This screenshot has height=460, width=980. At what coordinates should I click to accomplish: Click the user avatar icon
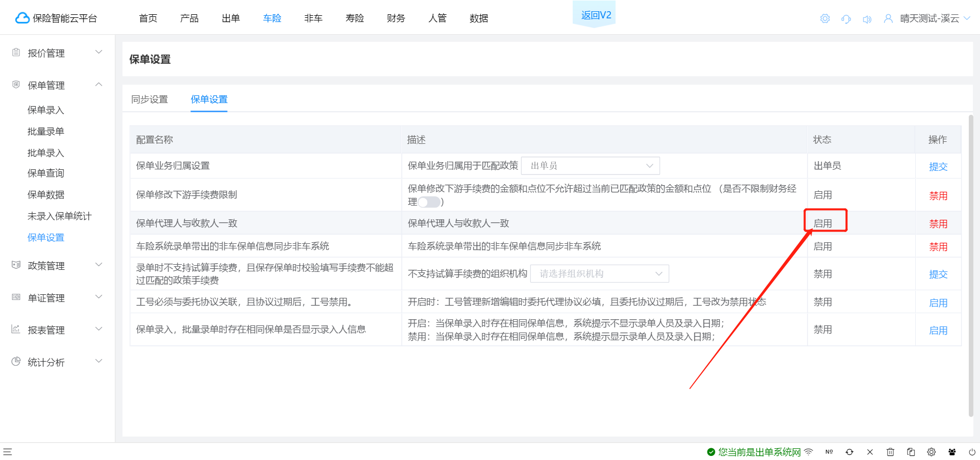pos(888,19)
